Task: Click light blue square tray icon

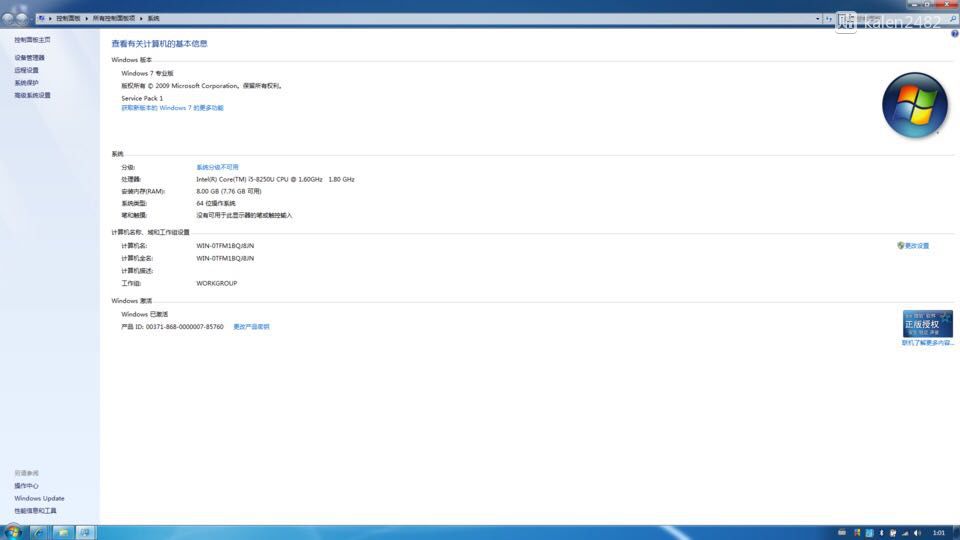Action: coord(869,533)
